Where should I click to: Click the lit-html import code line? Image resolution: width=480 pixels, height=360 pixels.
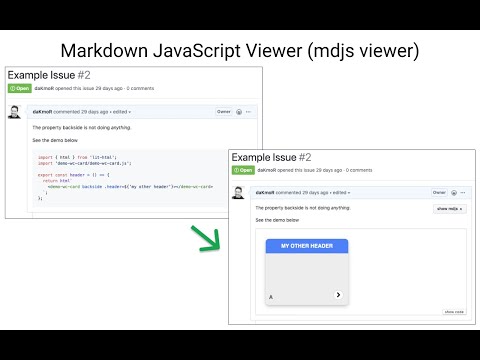77,157
